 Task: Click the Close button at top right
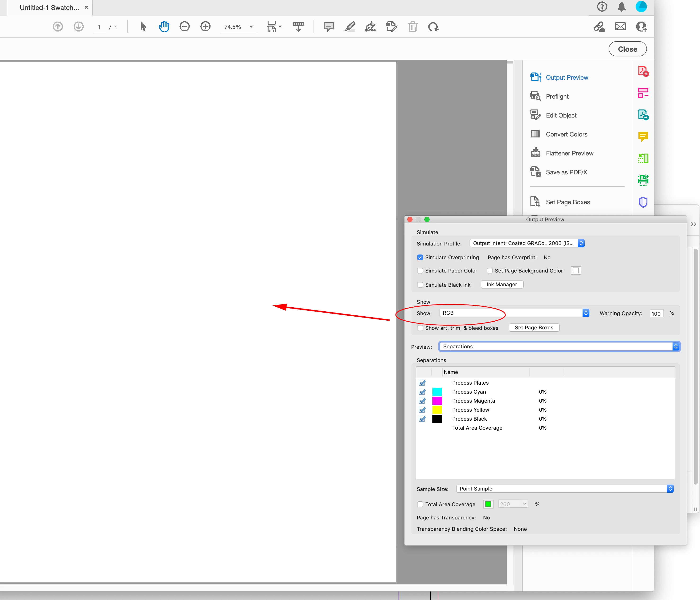627,49
